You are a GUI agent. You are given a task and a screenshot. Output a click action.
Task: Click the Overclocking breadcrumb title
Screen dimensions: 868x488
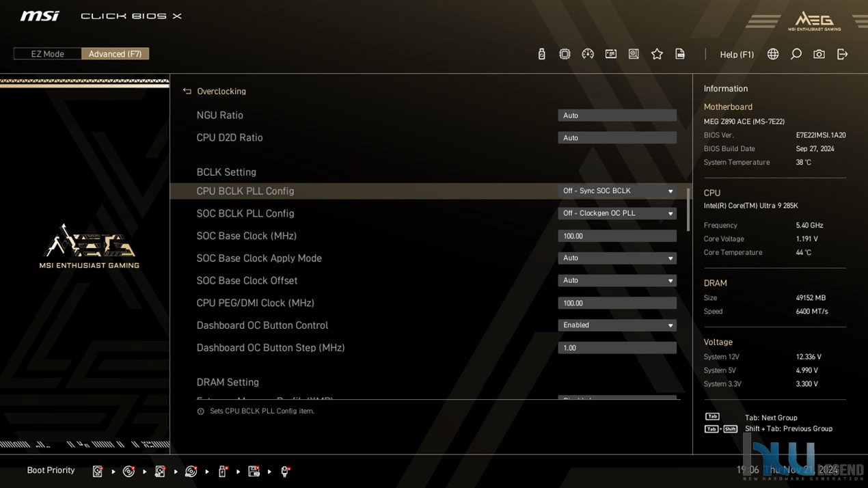pyautogui.click(x=221, y=91)
